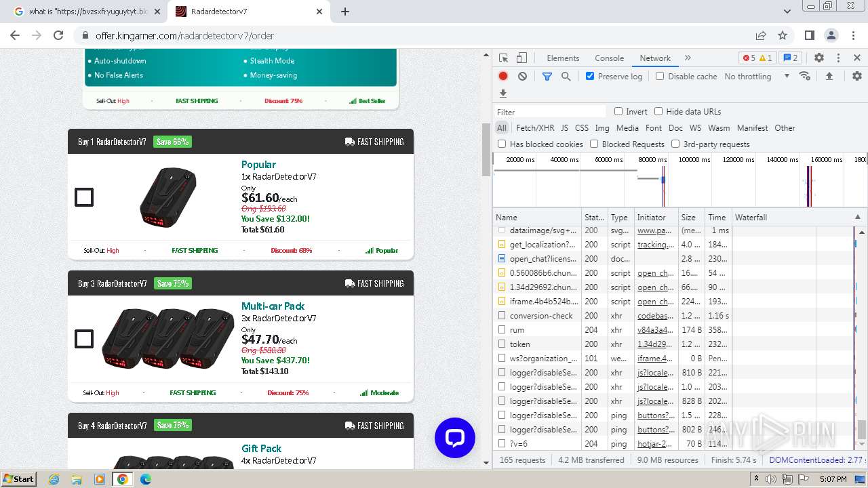Click the DevTools inspect element picker icon

[503, 58]
